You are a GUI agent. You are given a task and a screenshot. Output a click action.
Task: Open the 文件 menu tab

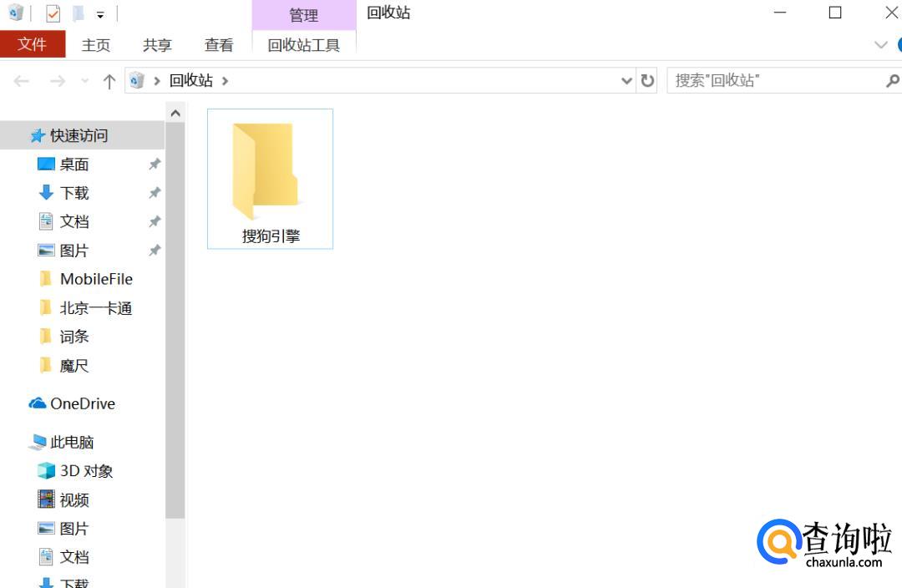pos(33,44)
